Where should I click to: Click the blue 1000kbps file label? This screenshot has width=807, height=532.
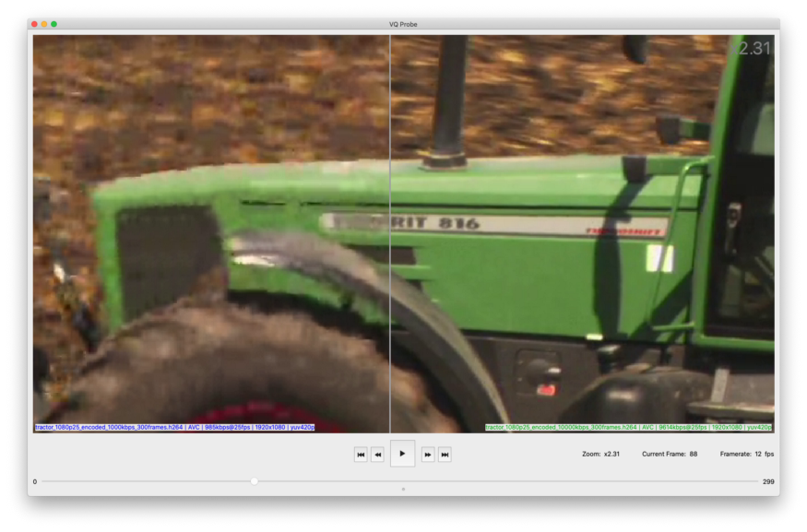174,428
